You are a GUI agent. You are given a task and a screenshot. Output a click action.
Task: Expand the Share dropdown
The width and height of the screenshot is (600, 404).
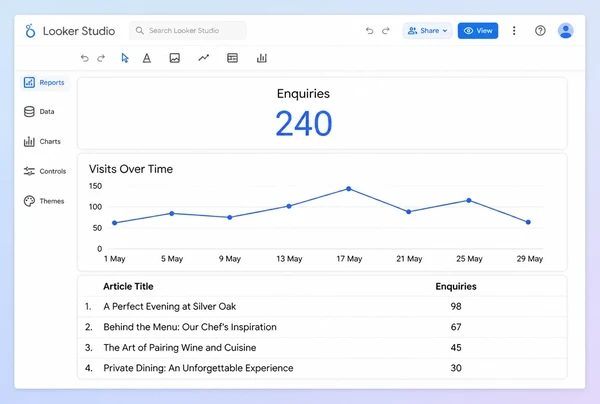click(x=427, y=31)
